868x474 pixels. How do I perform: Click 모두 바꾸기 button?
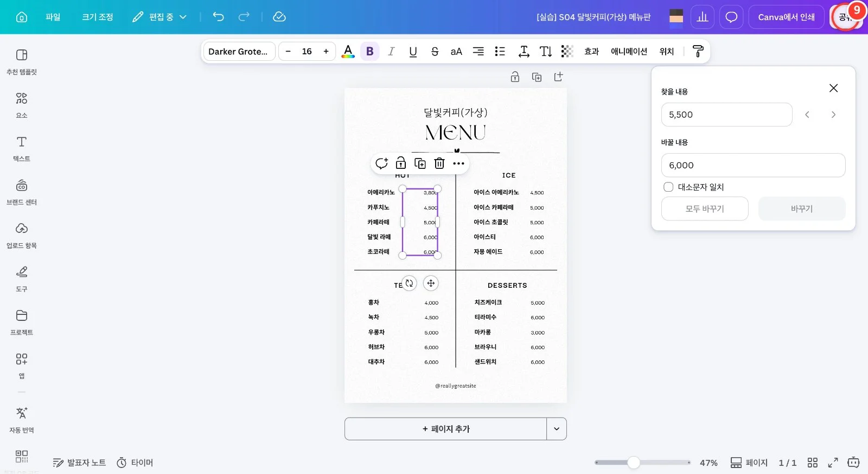point(705,208)
